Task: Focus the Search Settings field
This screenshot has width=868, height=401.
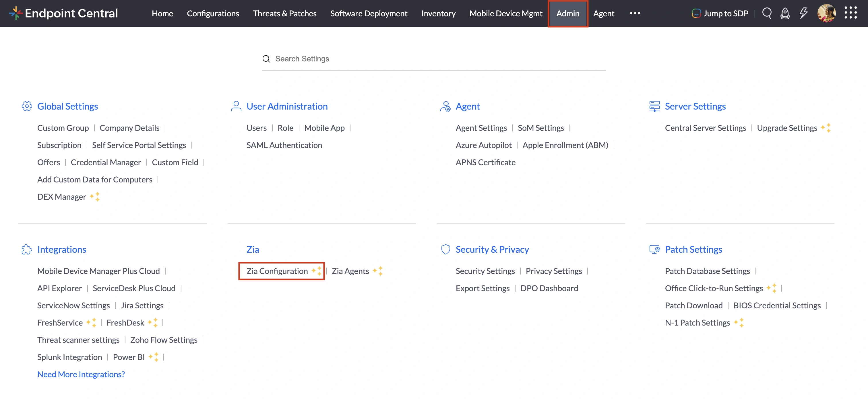Action: click(434, 59)
